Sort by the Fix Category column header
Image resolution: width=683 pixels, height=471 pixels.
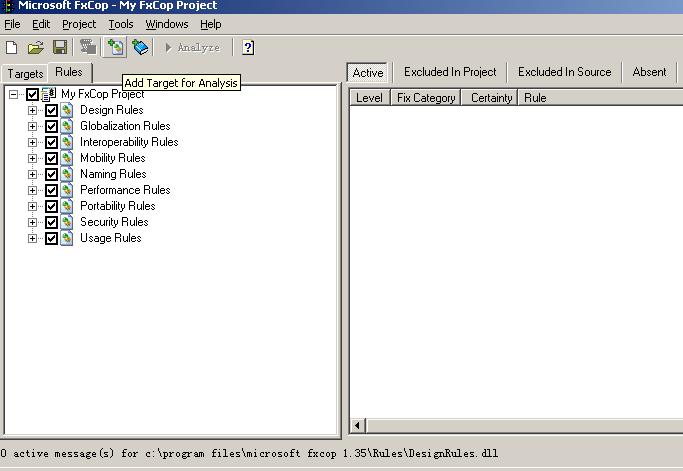[x=426, y=98]
